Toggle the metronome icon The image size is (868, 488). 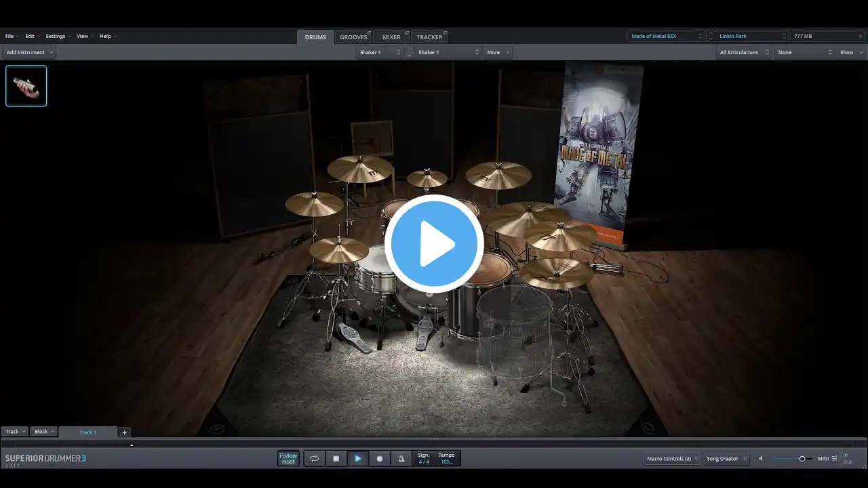tap(401, 459)
